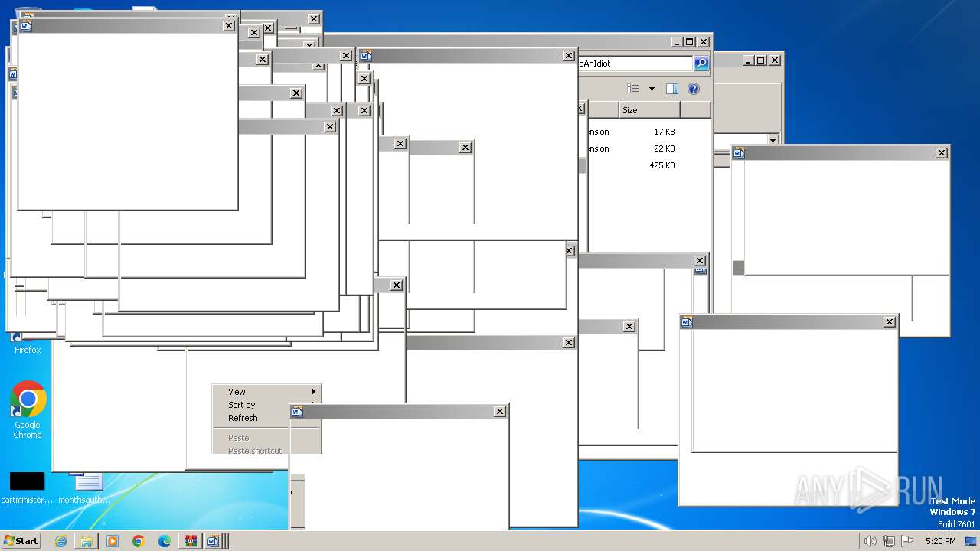Maximize the Explorer window with the search box
The height and width of the screenshot is (551, 980).
[689, 42]
